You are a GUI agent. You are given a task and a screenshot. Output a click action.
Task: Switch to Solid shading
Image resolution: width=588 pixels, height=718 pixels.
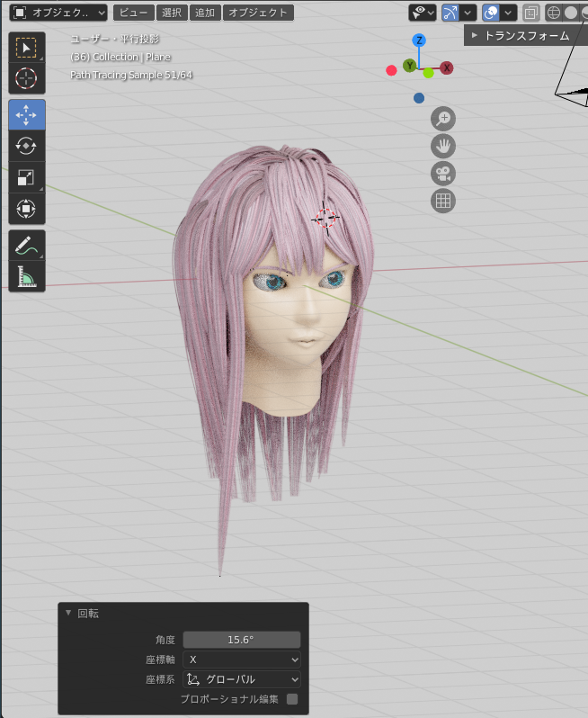pos(571,13)
